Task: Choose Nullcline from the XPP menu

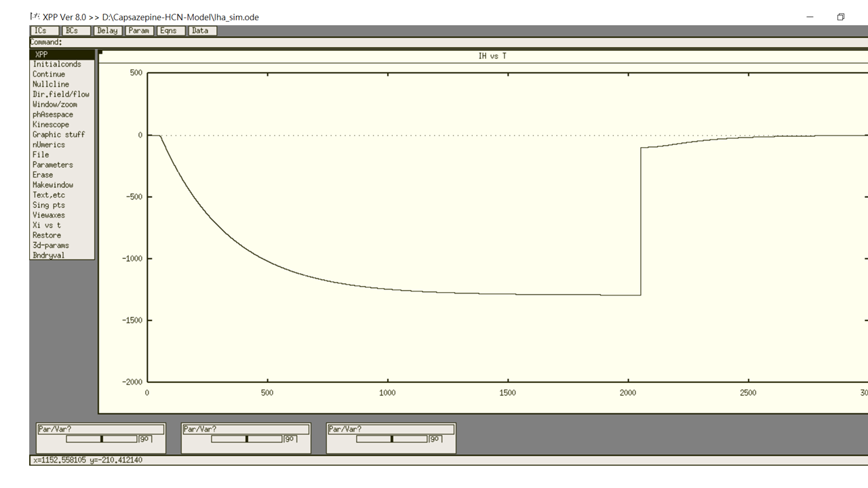Action: pyautogui.click(x=62, y=85)
